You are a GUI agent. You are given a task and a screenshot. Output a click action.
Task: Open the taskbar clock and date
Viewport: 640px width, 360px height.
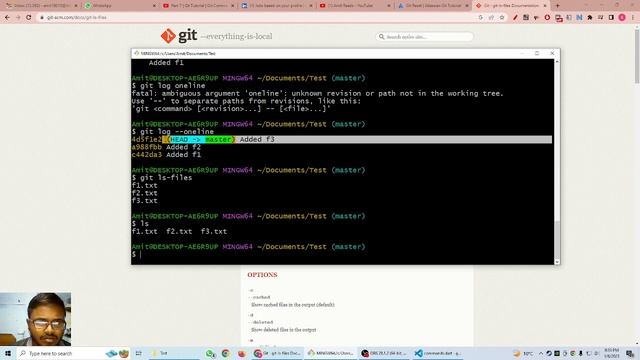(611, 353)
